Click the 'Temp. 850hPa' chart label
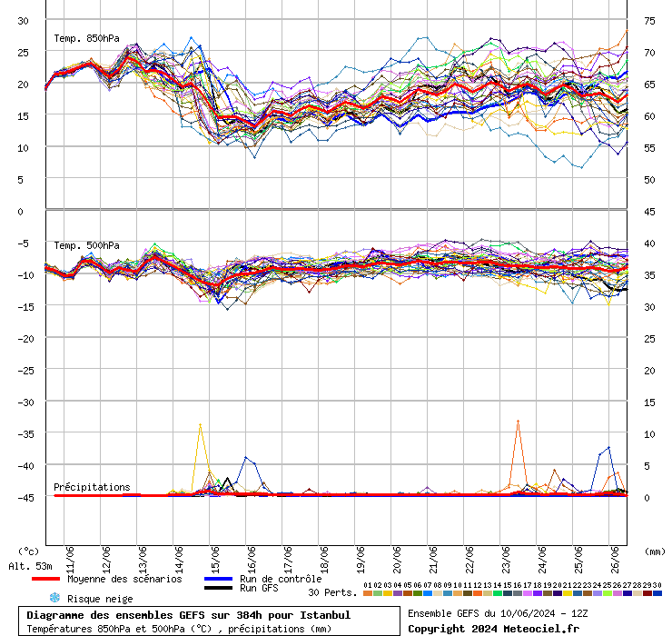This screenshot has width=672, height=636. coord(86,38)
